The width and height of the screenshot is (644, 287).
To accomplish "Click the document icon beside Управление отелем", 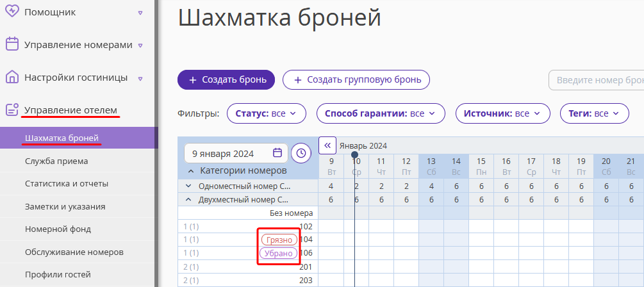I will click(12, 110).
